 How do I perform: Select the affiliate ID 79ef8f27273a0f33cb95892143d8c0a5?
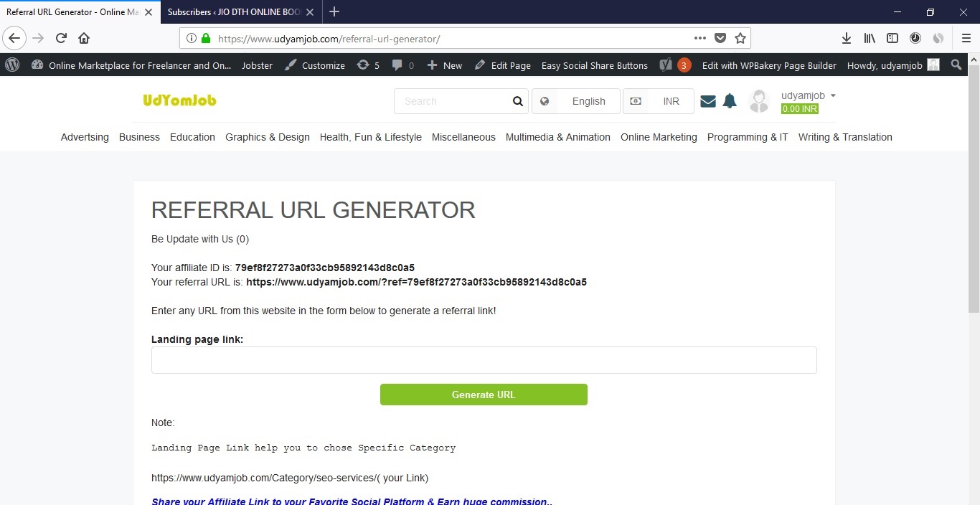[325, 268]
